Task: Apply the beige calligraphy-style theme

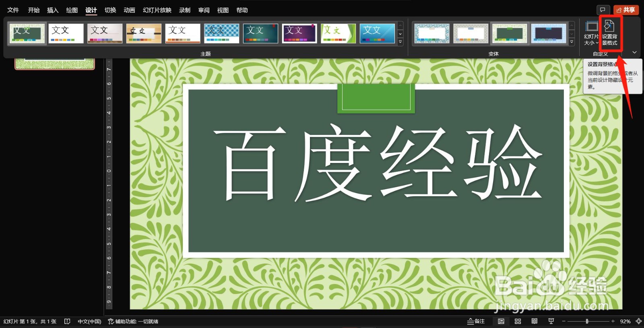Action: coord(144,33)
